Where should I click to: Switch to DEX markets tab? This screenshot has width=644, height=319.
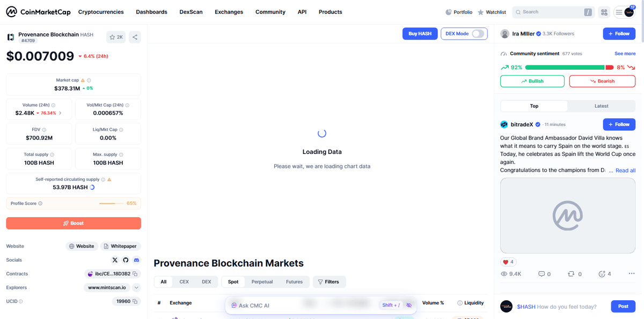tap(207, 281)
